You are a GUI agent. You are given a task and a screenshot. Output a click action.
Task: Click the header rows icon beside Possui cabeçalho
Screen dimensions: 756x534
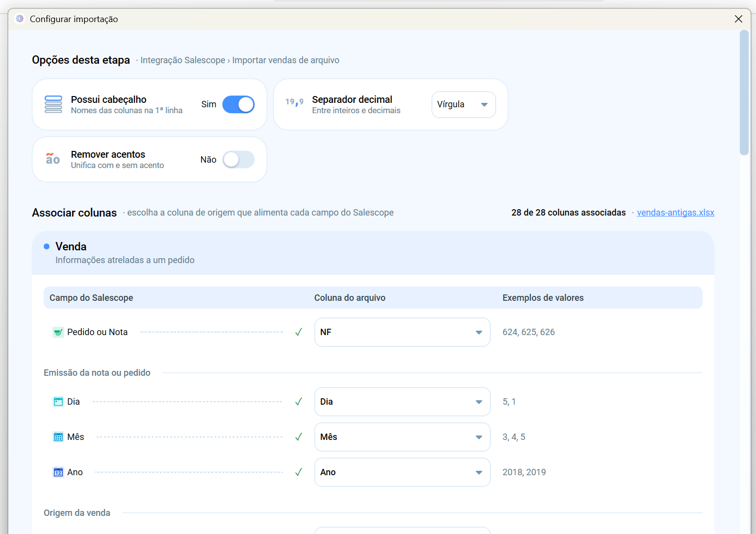coord(53,104)
